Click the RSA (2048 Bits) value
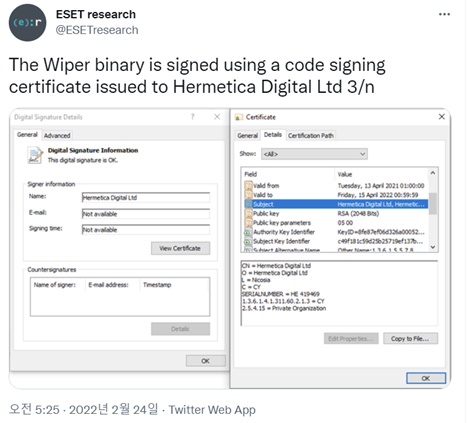The image size is (468, 423). click(x=358, y=214)
